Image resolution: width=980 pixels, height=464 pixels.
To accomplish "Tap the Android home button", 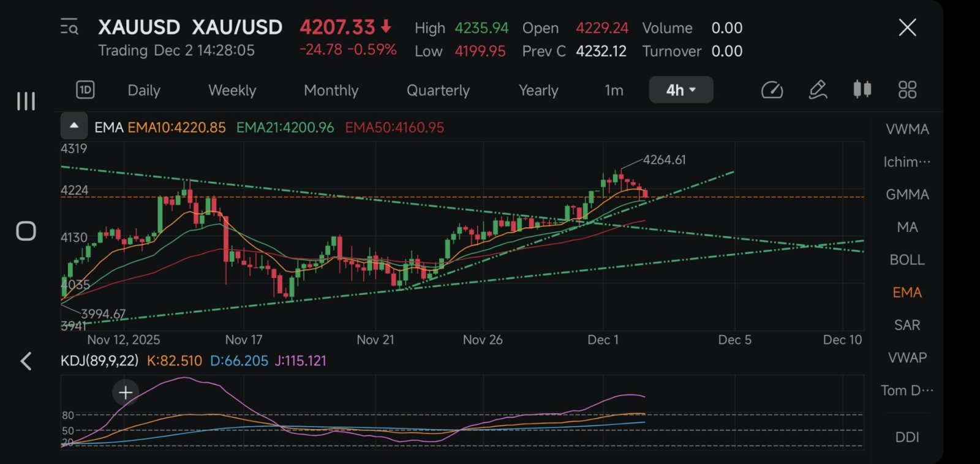I will click(26, 231).
